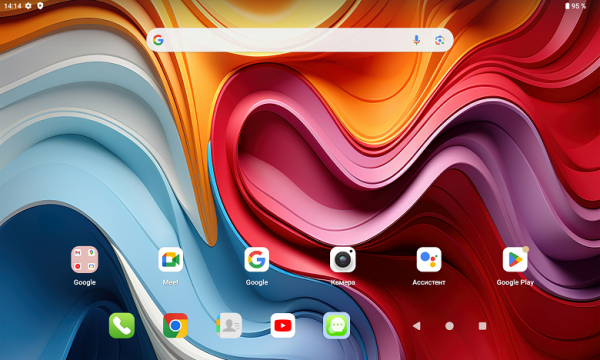The image size is (600, 360).
Task: Open the Contacts app in dock
Action: pyautogui.click(x=229, y=326)
